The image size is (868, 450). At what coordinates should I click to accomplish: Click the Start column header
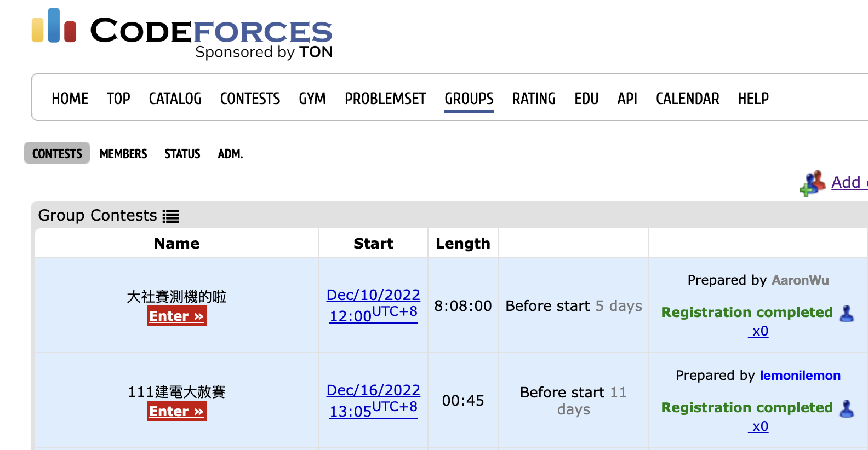tap(373, 244)
